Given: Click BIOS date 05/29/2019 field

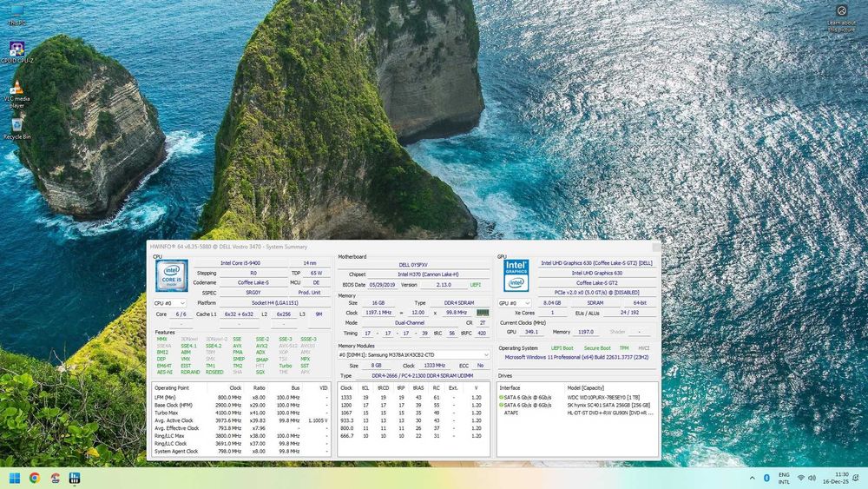Looking at the screenshot, I should [x=382, y=285].
